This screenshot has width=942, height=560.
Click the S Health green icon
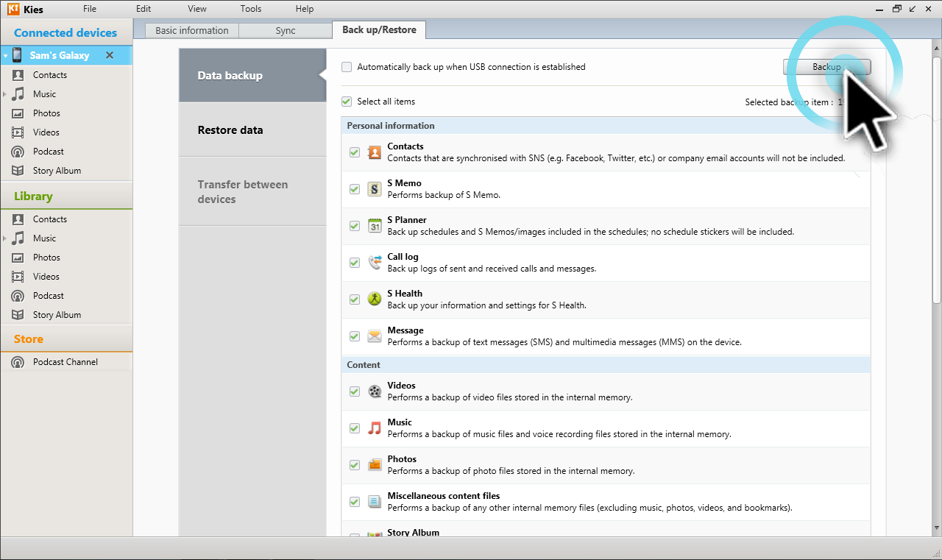[x=375, y=300]
